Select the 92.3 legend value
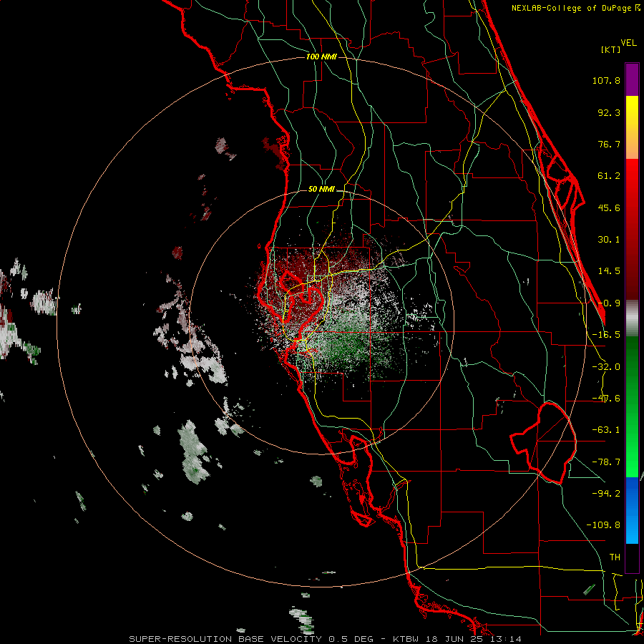The height and width of the screenshot is (644, 644). pos(609,112)
